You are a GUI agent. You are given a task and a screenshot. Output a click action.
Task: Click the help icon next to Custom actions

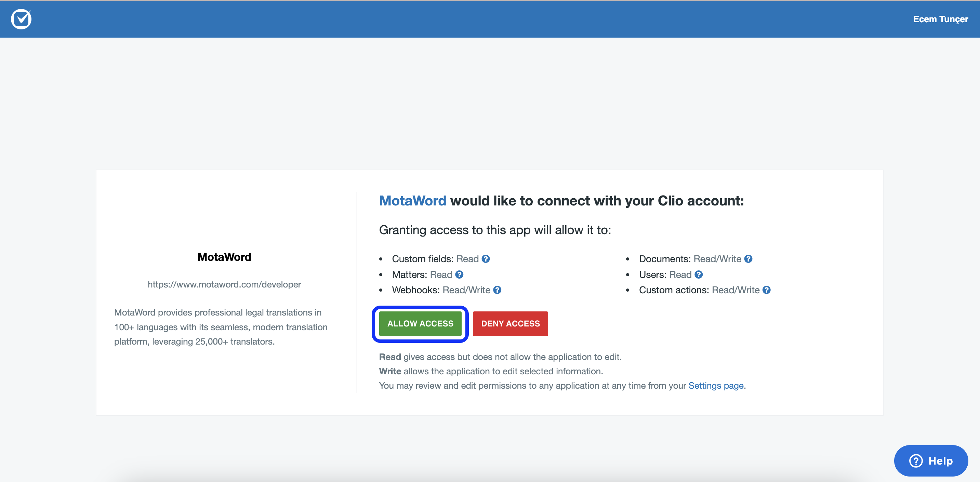pos(766,290)
